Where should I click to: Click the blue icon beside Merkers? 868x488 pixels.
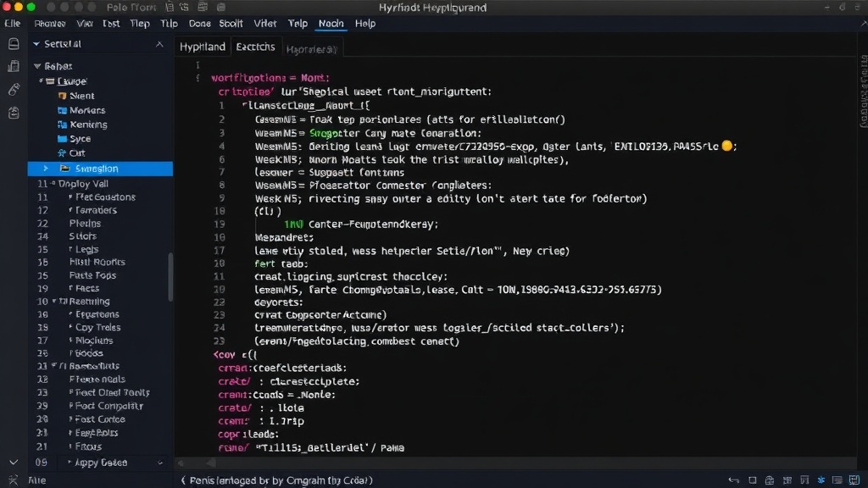(62, 110)
